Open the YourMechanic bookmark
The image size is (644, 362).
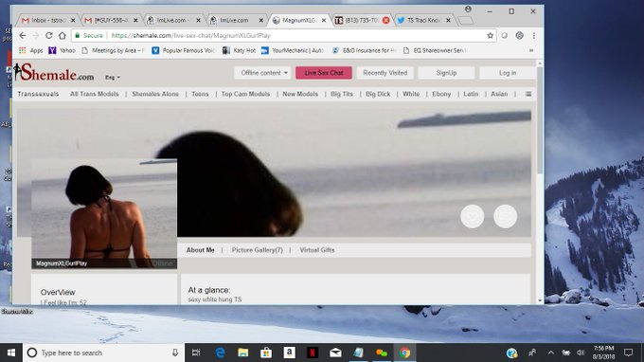293,50
